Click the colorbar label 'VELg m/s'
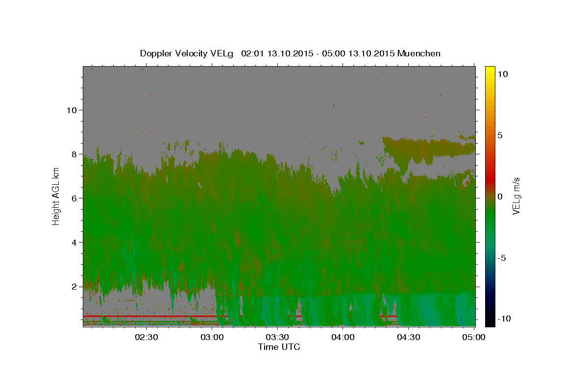Viewport: 588px width, 392px height. [x=516, y=196]
